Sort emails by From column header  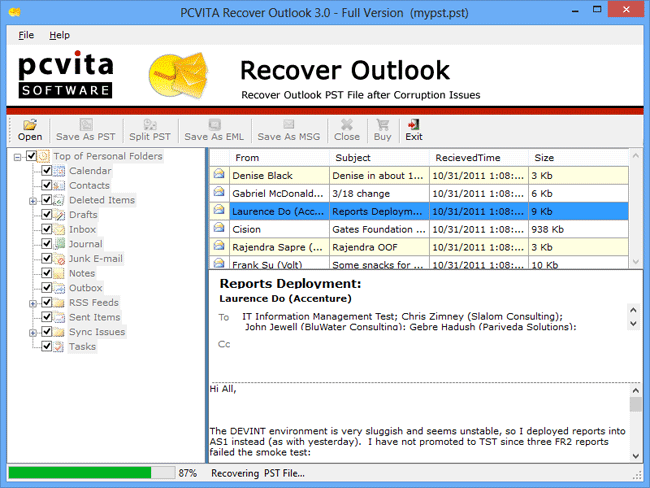click(x=279, y=158)
